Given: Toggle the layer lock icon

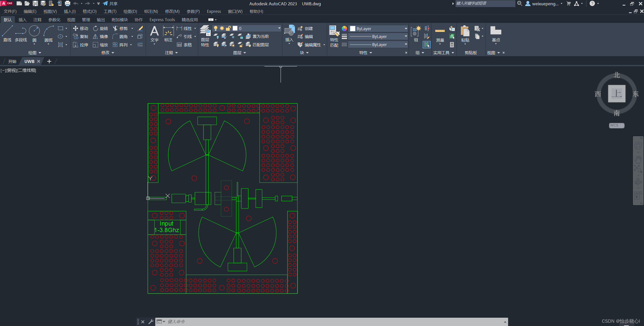Looking at the screenshot, I should [228, 28].
